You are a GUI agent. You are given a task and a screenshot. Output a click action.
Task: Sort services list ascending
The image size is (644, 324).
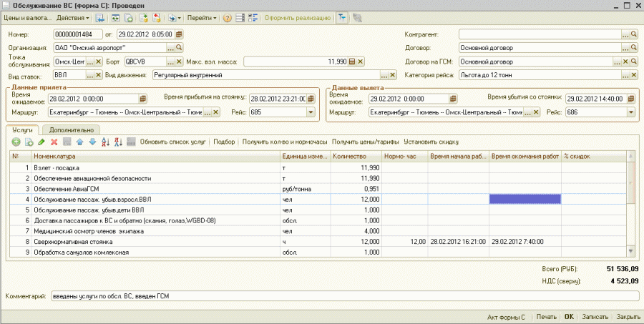[x=106, y=142]
